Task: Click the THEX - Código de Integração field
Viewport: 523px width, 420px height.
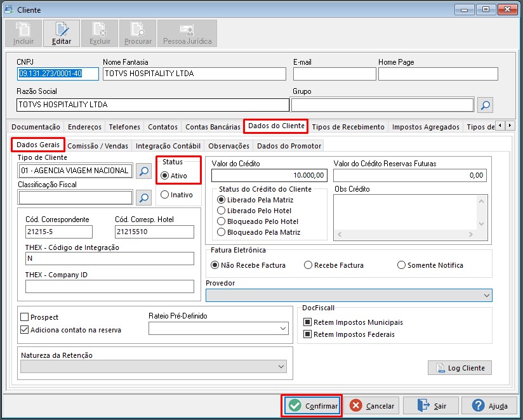Action: point(109,258)
